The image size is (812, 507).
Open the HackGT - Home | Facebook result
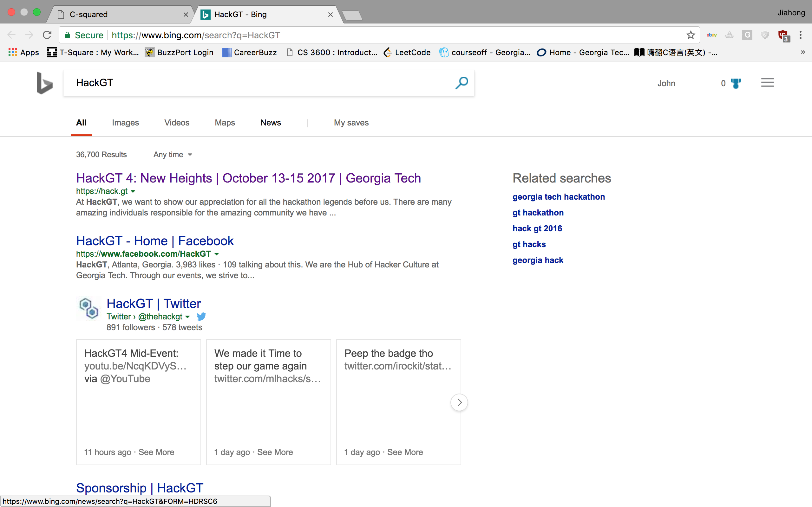155,241
